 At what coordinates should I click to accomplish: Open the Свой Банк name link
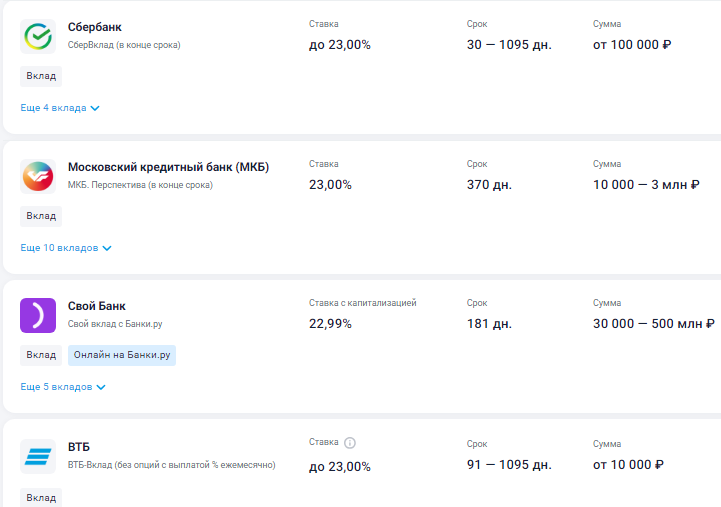pos(97,306)
